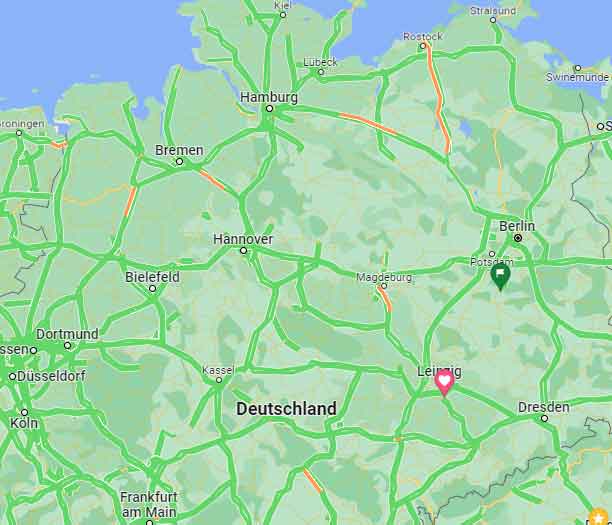Click the Kassel city marker dot
This screenshot has width=612, height=525.
(x=219, y=380)
